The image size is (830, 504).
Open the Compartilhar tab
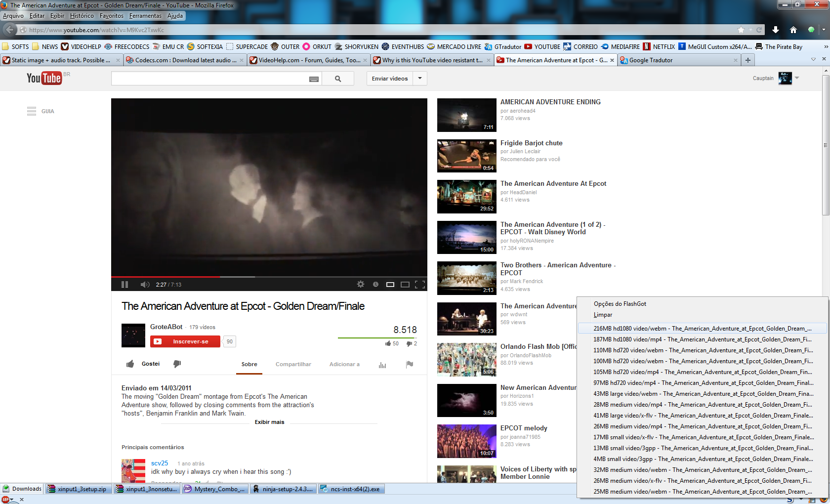[x=293, y=364]
